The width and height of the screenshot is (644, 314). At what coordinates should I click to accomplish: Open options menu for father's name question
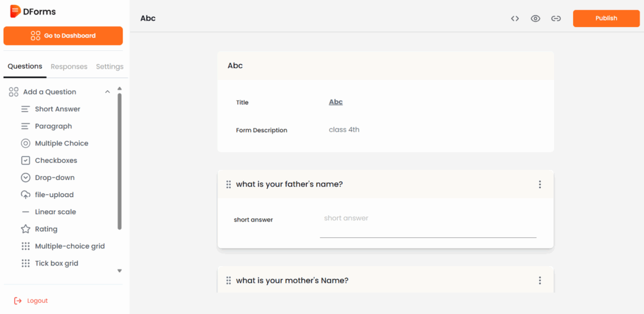(x=540, y=184)
